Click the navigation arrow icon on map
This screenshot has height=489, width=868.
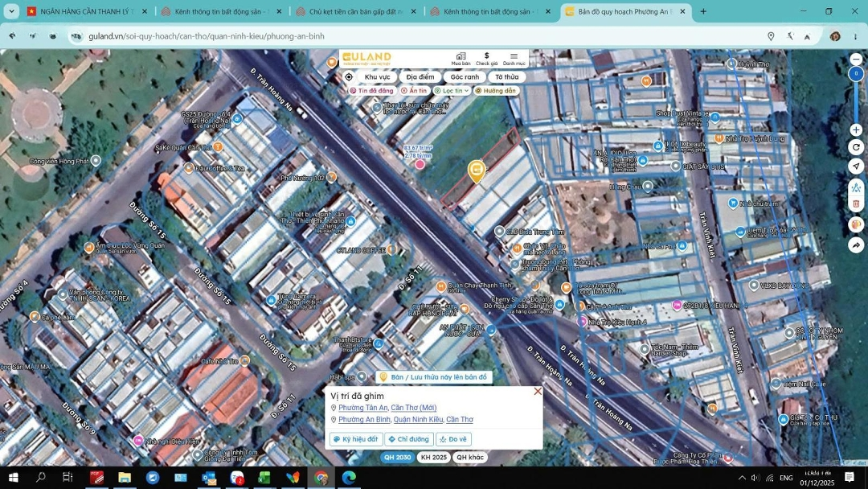pos(856,166)
